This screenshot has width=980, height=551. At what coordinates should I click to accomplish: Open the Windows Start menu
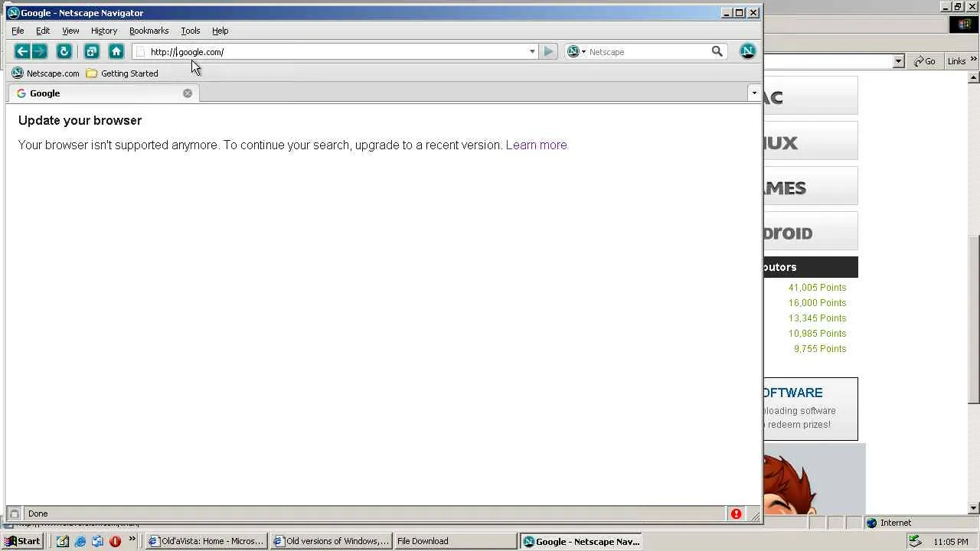point(23,541)
